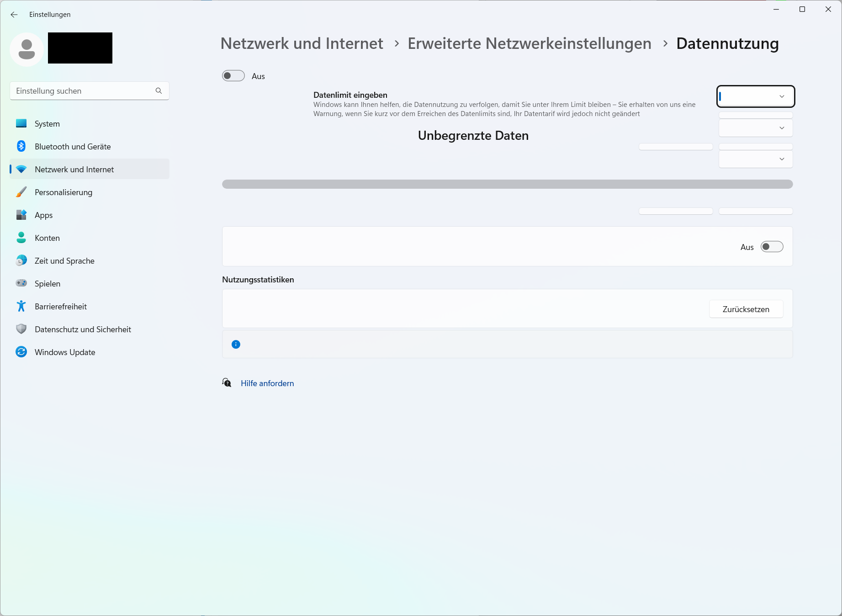Click the Nutzungsstatistiken heading
Screen dimensions: 842x616
coord(258,280)
